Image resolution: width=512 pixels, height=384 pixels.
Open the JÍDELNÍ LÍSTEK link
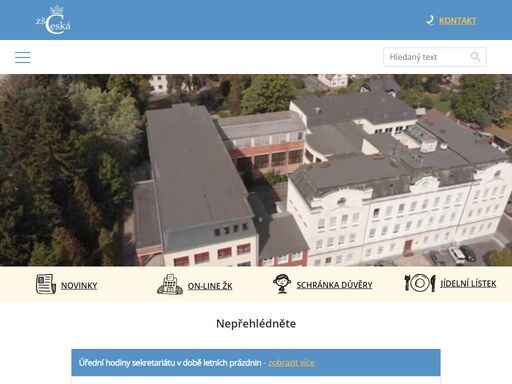click(x=468, y=284)
